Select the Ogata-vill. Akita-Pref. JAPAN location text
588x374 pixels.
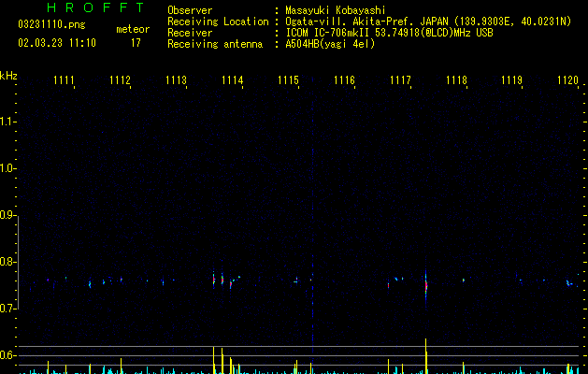tap(428, 22)
